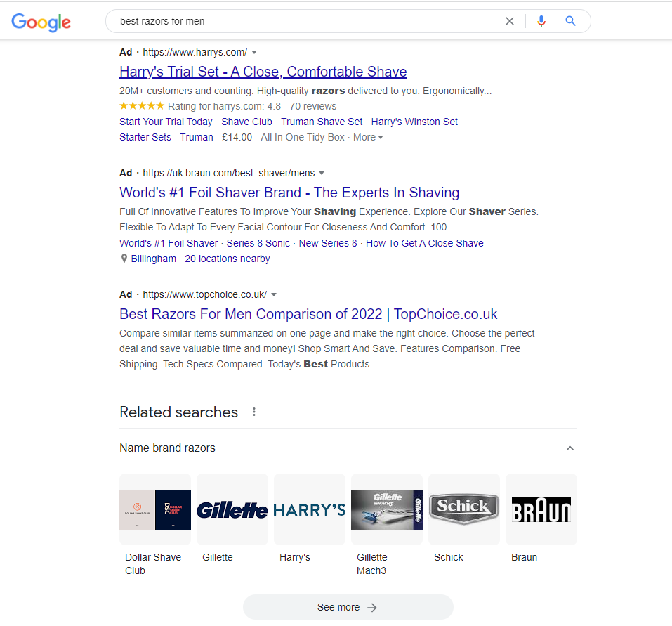Select the Braun logo thumbnail
The height and width of the screenshot is (626, 672).
click(x=541, y=509)
